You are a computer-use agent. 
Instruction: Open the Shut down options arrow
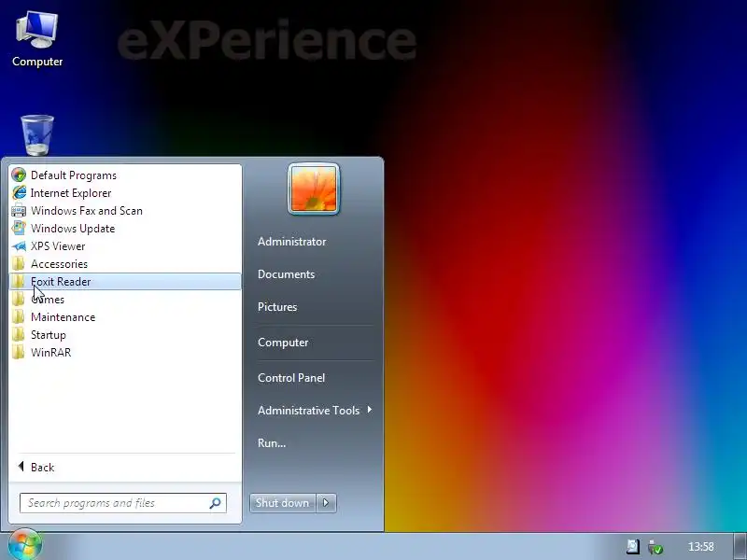326,503
